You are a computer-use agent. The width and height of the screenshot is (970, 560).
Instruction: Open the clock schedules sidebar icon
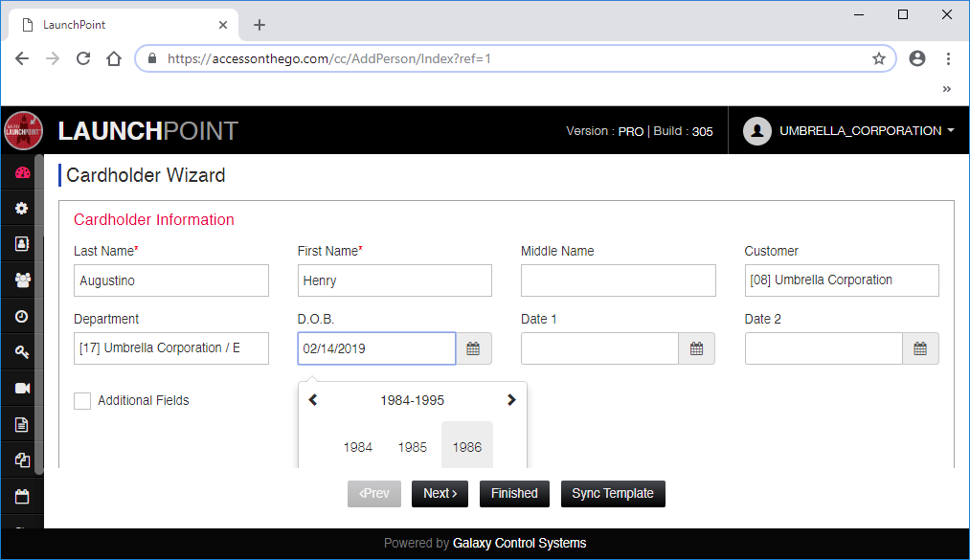[x=22, y=316]
